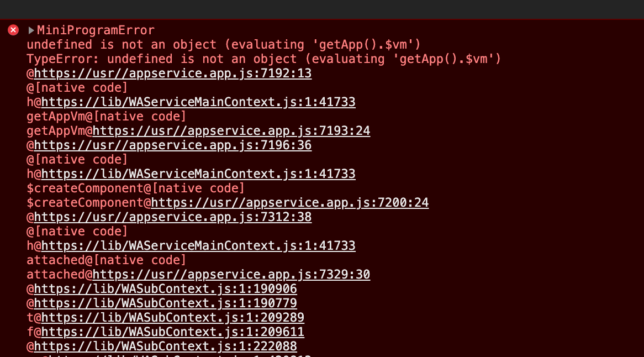The width and height of the screenshot is (644, 357).
Task: Open appservice.app.js:7312:38 source link
Action: tap(172, 217)
